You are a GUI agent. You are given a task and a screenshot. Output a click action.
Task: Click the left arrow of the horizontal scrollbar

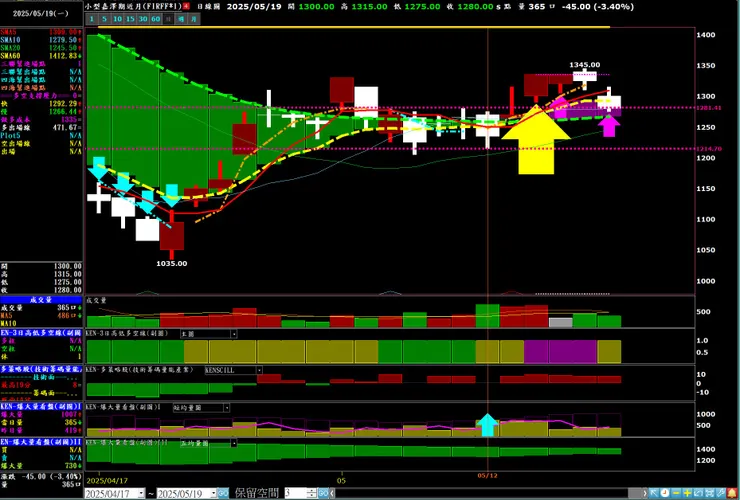(x=333, y=493)
